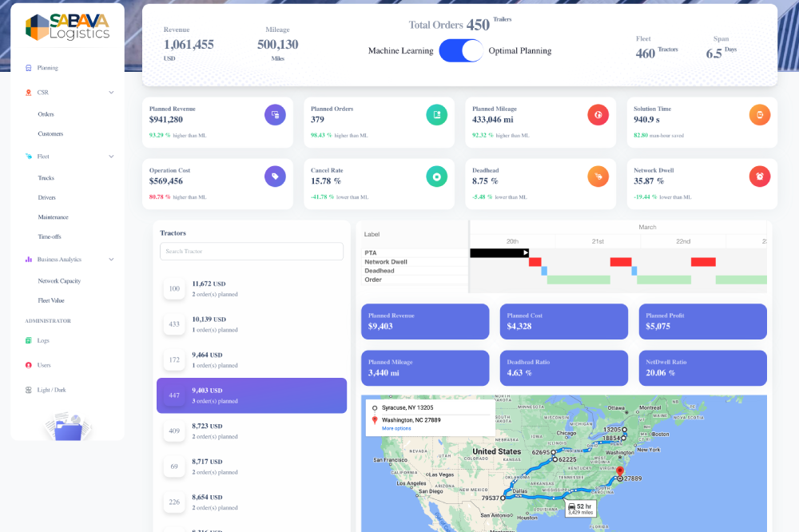This screenshot has width=799, height=532.
Task: Click Washington, NC 27889 destination text
Action: (x=411, y=420)
